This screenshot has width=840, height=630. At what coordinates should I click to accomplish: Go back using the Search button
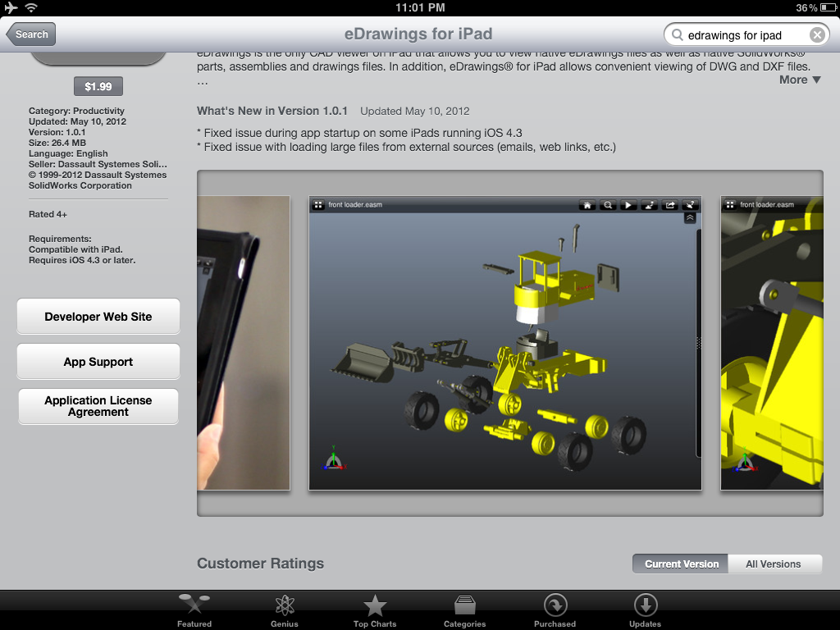31,34
